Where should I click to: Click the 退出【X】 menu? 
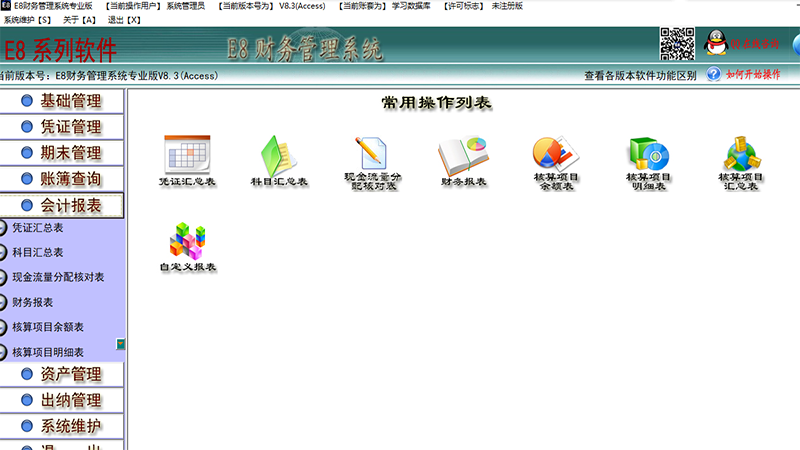click(124, 20)
